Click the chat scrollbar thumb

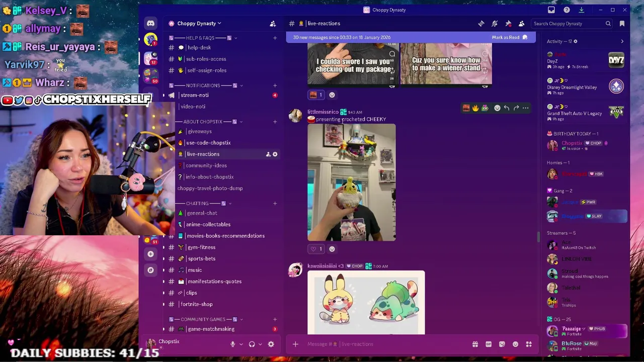tap(538, 236)
